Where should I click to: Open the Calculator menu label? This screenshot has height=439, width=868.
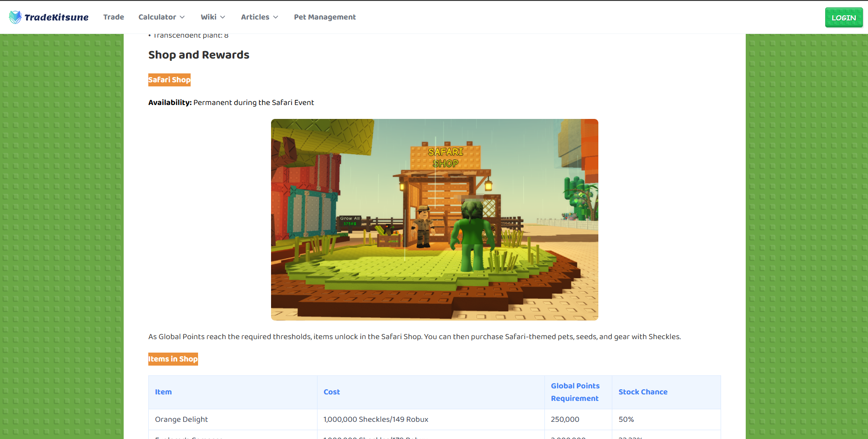pyautogui.click(x=157, y=17)
